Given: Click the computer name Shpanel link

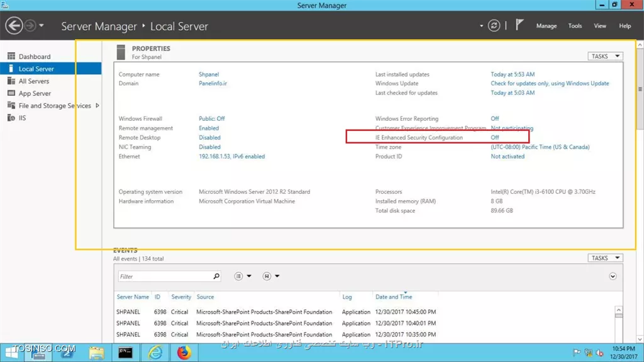Looking at the screenshot, I should tap(209, 74).
